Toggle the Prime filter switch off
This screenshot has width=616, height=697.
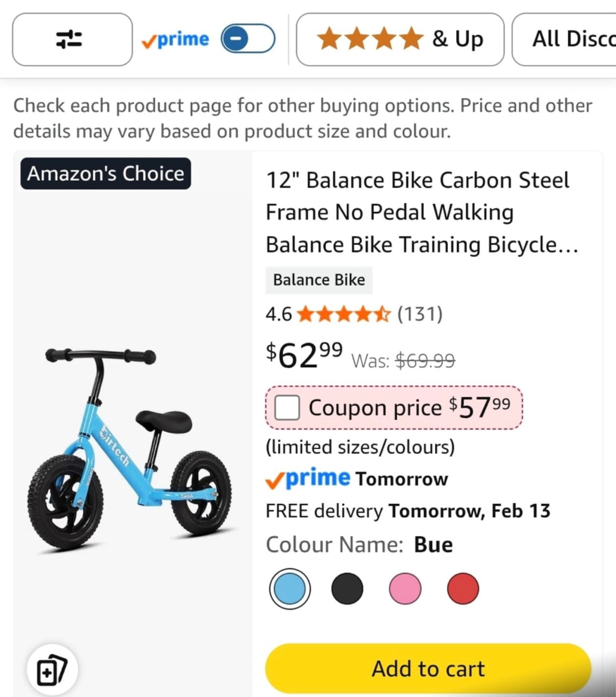coord(247,39)
